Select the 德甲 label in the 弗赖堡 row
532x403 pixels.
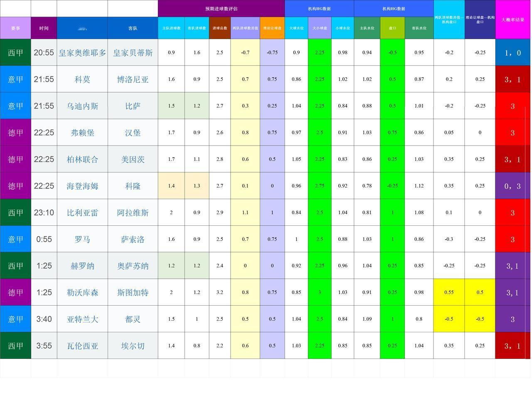click(15, 132)
